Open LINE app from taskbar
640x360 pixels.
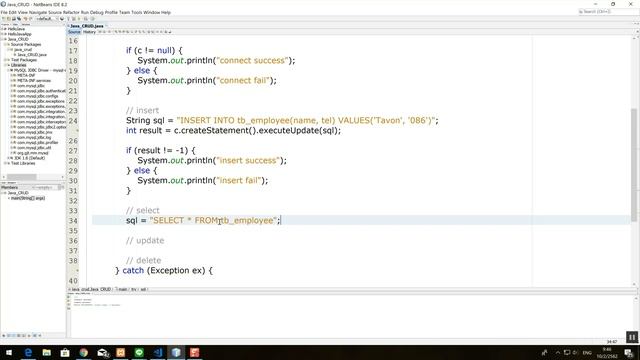click(x=139, y=353)
